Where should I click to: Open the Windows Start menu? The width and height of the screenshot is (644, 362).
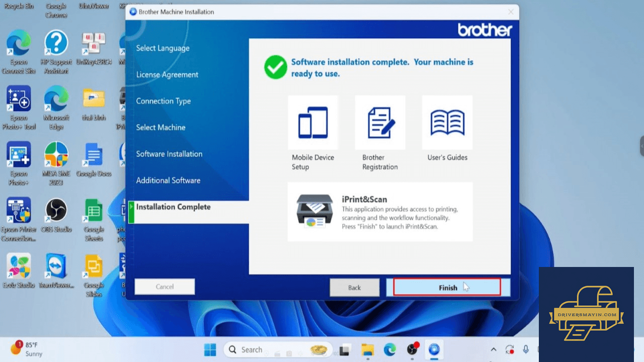[x=210, y=349]
